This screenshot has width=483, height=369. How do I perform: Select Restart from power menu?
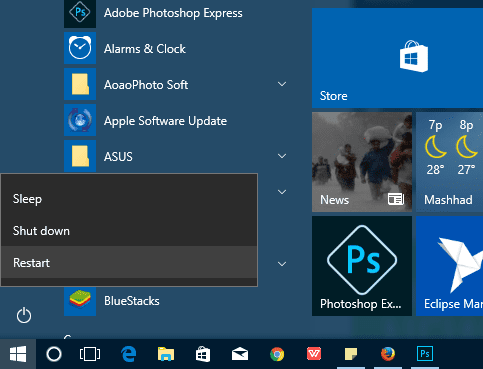point(129,263)
